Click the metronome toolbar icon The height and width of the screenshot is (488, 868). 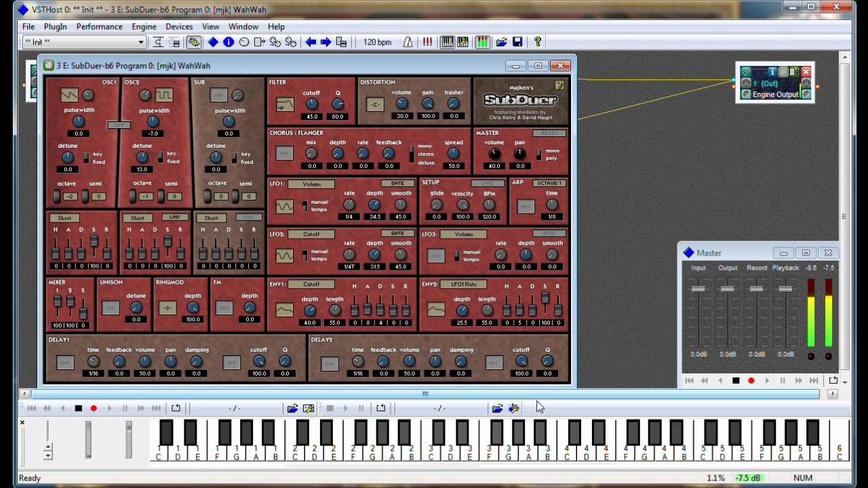point(408,42)
